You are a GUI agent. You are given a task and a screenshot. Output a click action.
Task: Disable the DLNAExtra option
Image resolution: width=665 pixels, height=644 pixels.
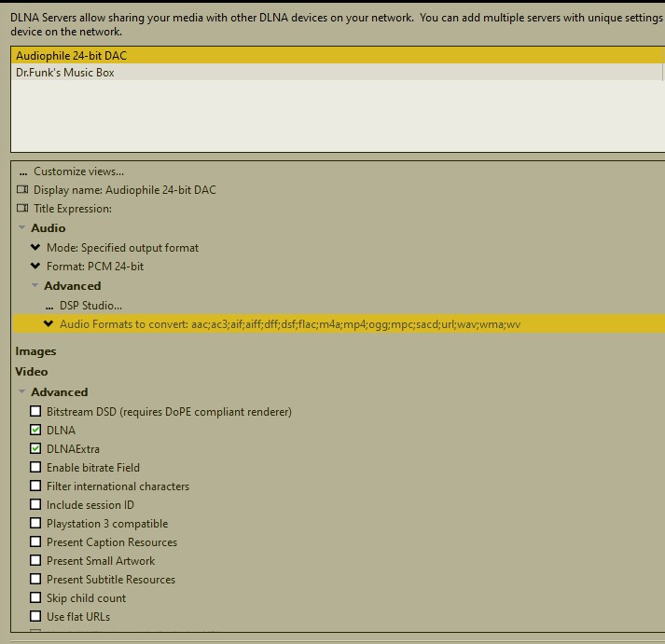35,449
